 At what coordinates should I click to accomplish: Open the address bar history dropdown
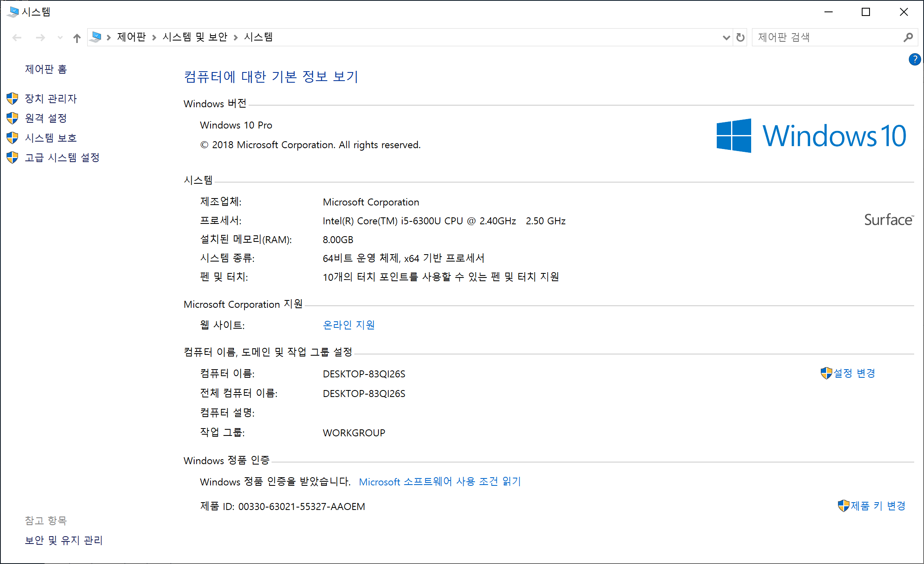726,38
